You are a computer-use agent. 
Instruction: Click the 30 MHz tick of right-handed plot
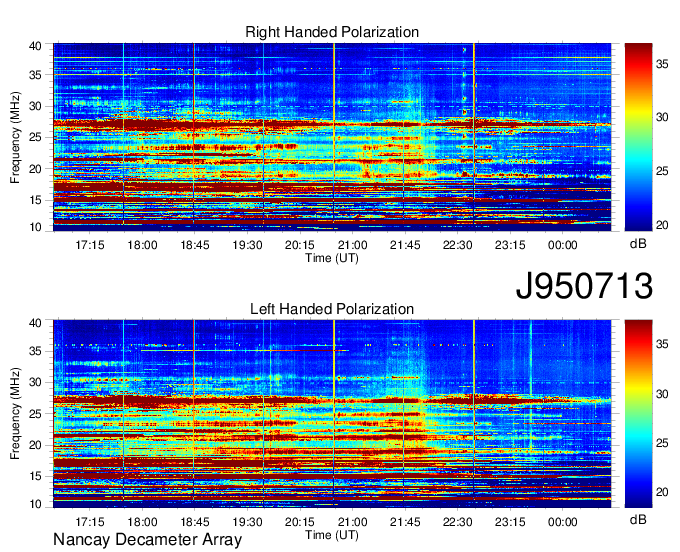(36, 106)
